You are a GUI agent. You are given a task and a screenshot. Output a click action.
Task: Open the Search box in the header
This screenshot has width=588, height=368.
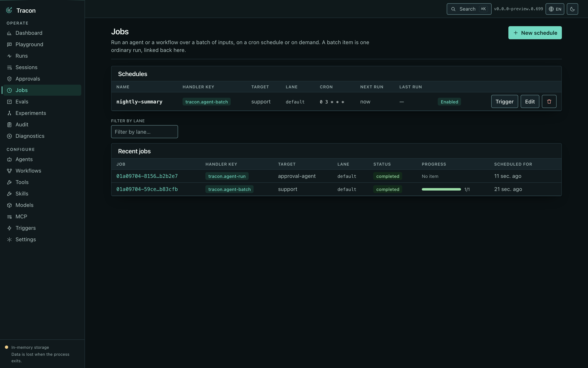tap(469, 9)
